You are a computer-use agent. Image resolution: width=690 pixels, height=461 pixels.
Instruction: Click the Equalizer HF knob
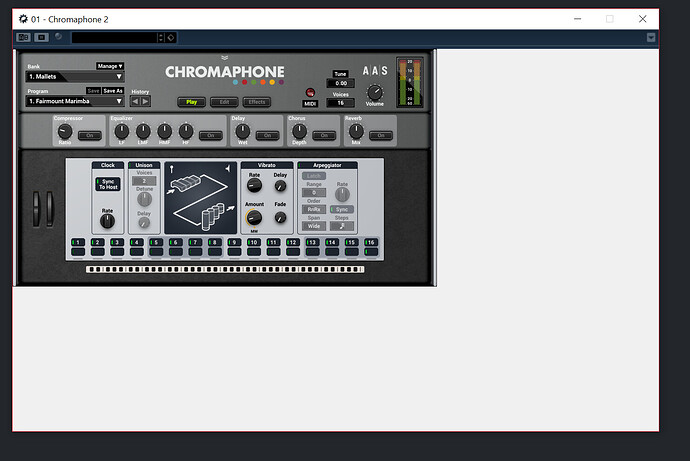(x=186, y=131)
